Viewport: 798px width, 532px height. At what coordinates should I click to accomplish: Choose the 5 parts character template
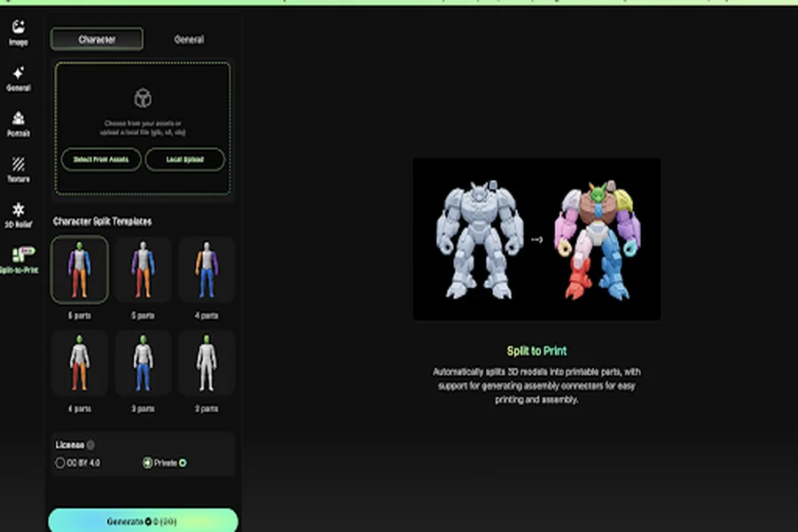[143, 270]
